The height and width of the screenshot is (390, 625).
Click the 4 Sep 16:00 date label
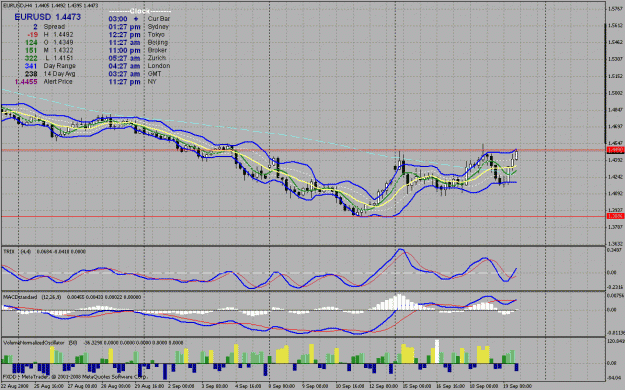point(248,386)
